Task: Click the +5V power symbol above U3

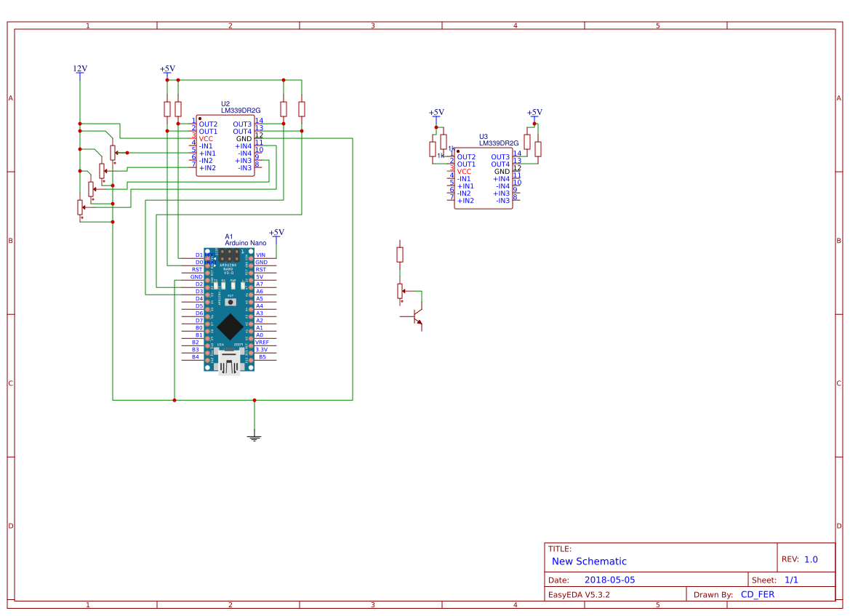Action: (x=436, y=113)
